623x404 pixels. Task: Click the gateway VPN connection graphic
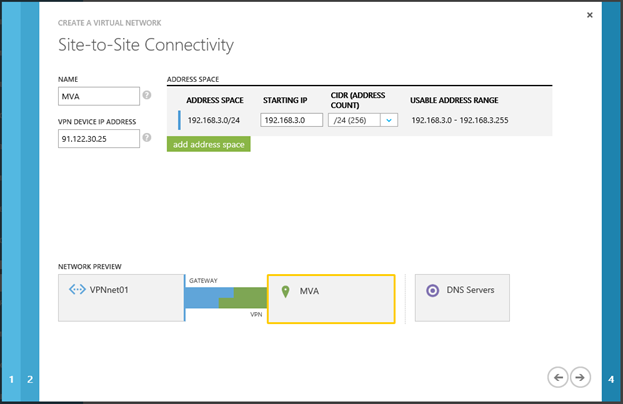pyautogui.click(x=227, y=298)
